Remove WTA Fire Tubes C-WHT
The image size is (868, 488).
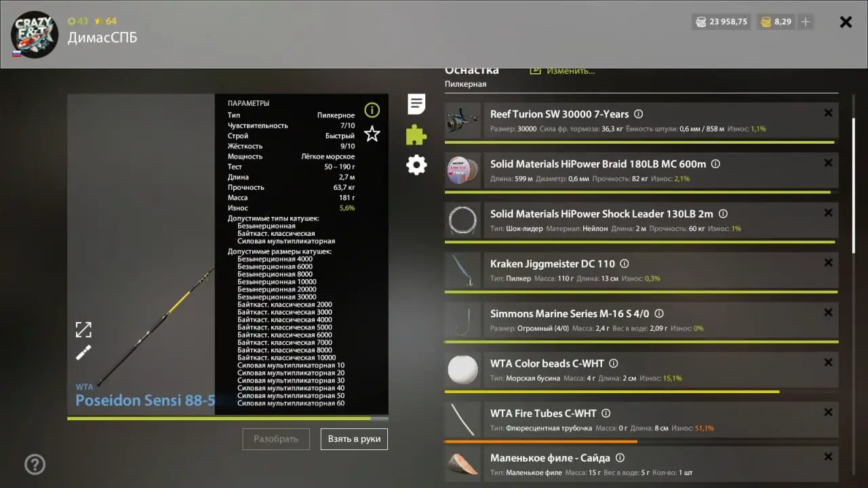(x=828, y=412)
